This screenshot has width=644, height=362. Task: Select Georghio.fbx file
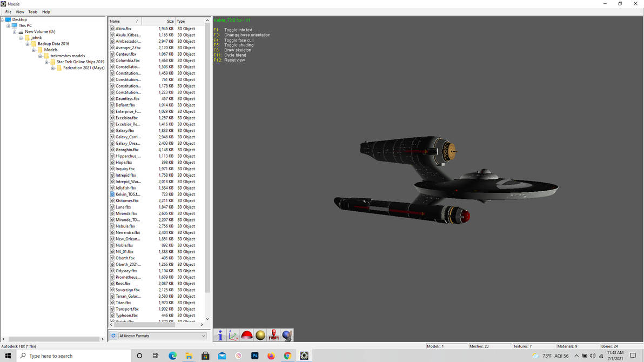click(127, 150)
